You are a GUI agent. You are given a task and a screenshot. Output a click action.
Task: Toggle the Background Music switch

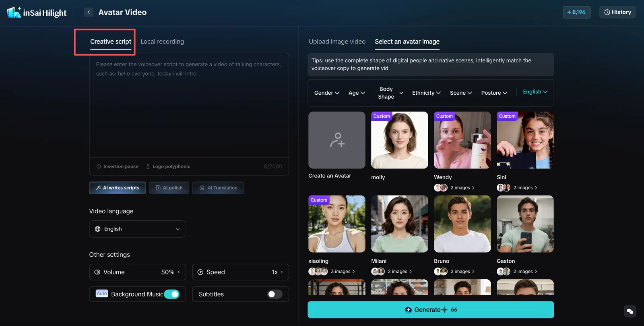(172, 294)
